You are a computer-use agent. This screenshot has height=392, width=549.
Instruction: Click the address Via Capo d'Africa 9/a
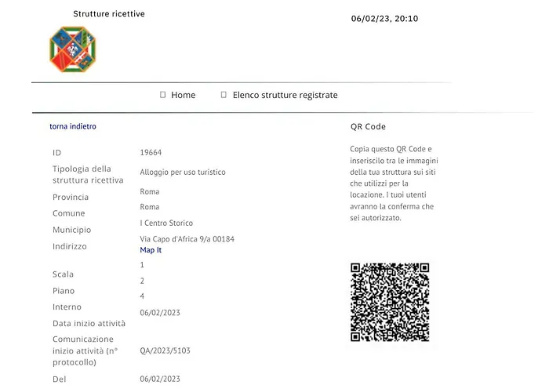(187, 239)
